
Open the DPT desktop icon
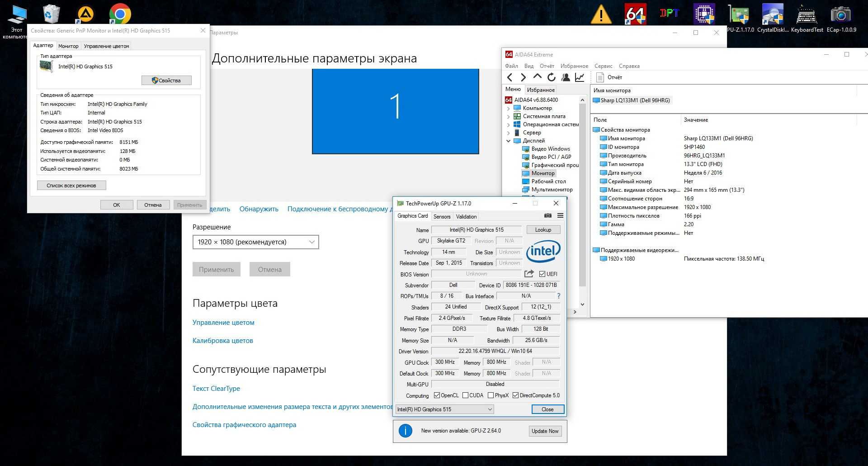(x=669, y=13)
